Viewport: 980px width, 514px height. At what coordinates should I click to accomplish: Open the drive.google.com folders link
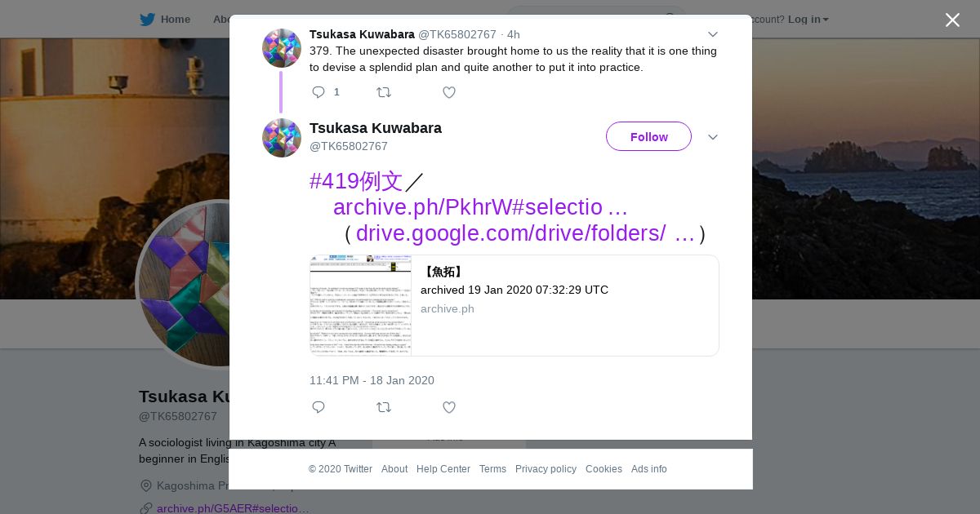[x=525, y=233]
